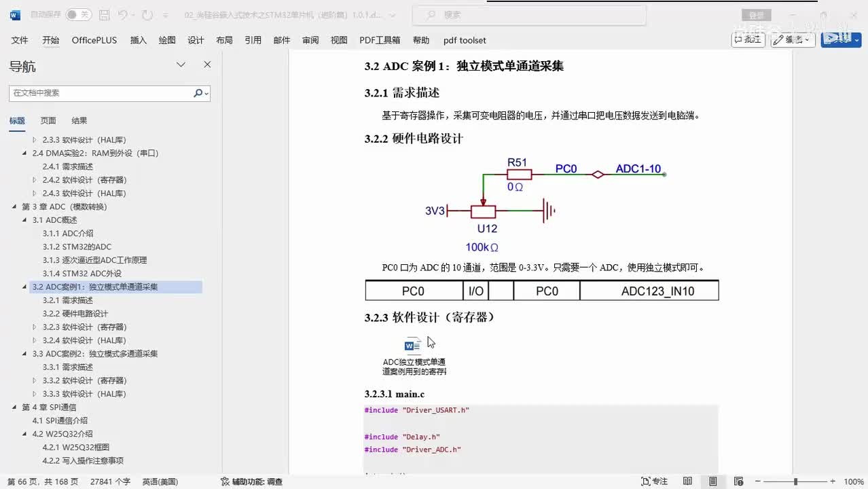Collapse 3.3 ADC案例2 heading arrow
This screenshot has width=868, height=489.
tap(24, 354)
